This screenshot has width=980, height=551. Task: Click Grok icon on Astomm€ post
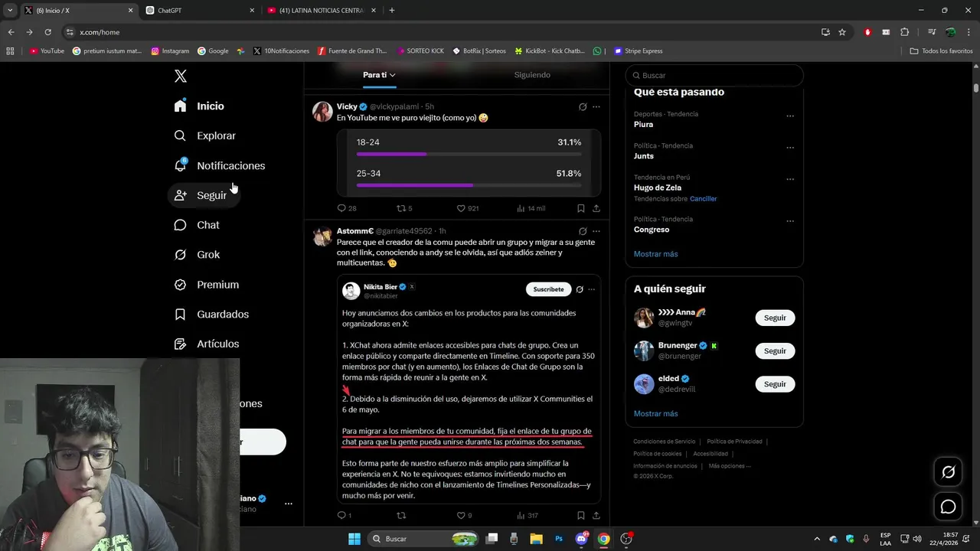[583, 231]
